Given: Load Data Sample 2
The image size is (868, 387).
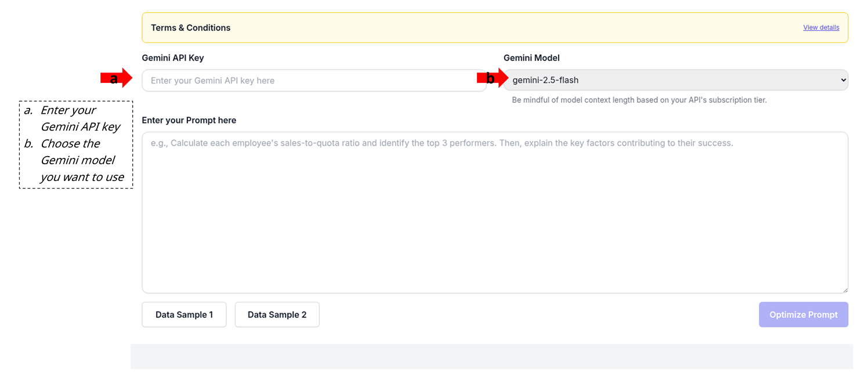Looking at the screenshot, I should coord(277,314).
